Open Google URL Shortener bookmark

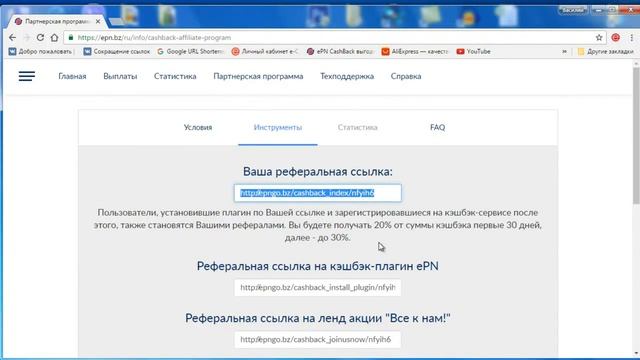point(191,51)
